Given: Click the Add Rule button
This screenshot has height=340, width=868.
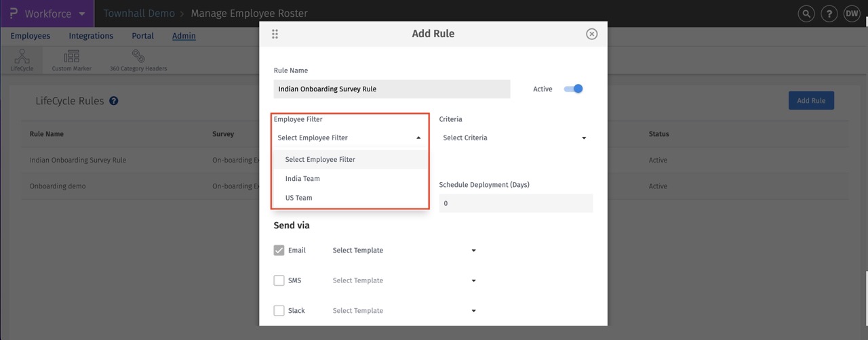Looking at the screenshot, I should click(811, 101).
